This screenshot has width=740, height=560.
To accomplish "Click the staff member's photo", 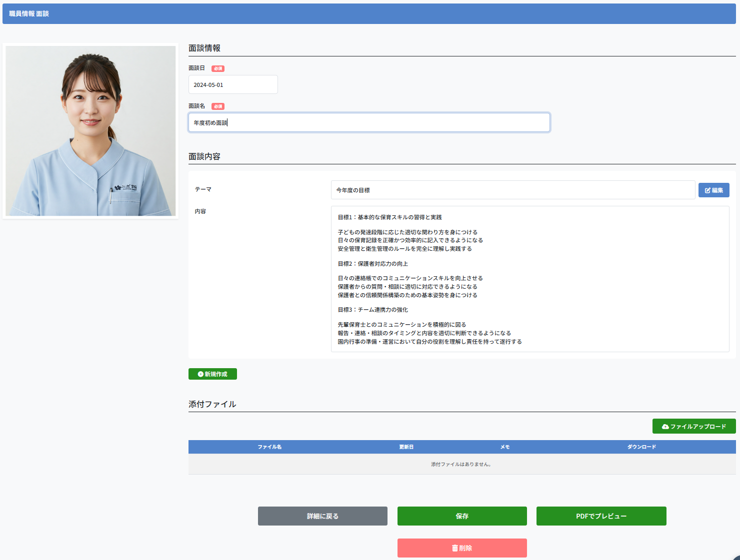I will pyautogui.click(x=90, y=131).
